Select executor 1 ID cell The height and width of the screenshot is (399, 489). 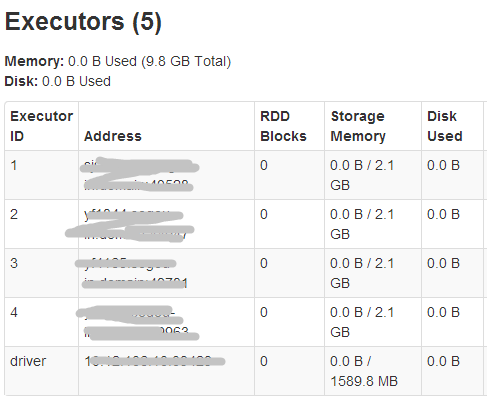42,175
